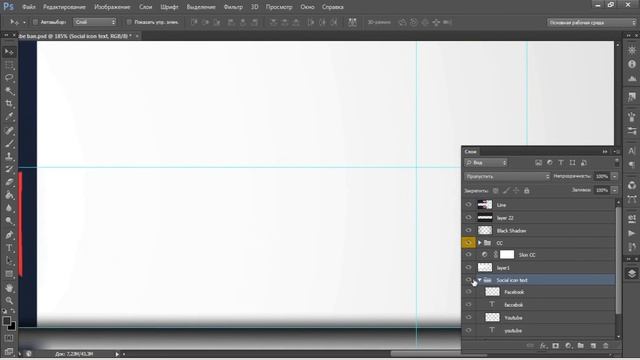Select the Rectangular Marquee tool
The width and height of the screenshot is (640, 360).
pyautogui.click(x=9, y=65)
